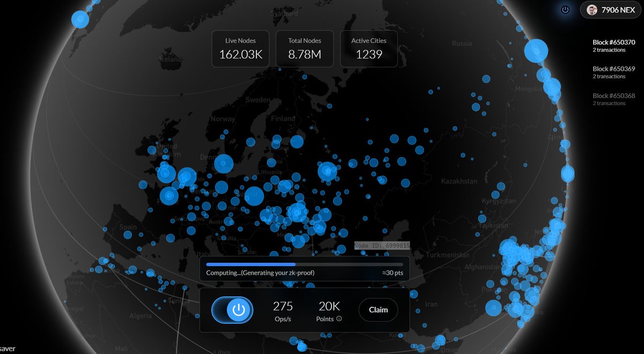
Task: Select the Live Nodes 162.03K card
Action: [x=240, y=49]
